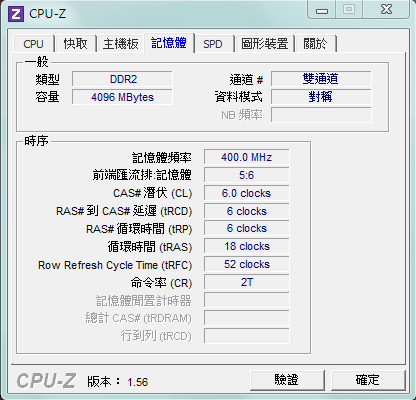Click the 循環時間 (tRAS) label
Screen dimensions: 416x400
click(150, 247)
